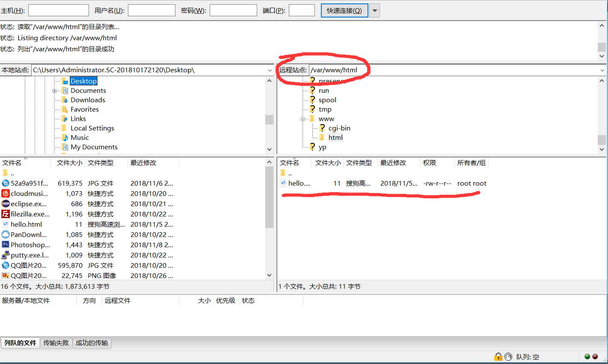Open the remote site path dropdown
The image size is (608, 364).
tap(602, 70)
